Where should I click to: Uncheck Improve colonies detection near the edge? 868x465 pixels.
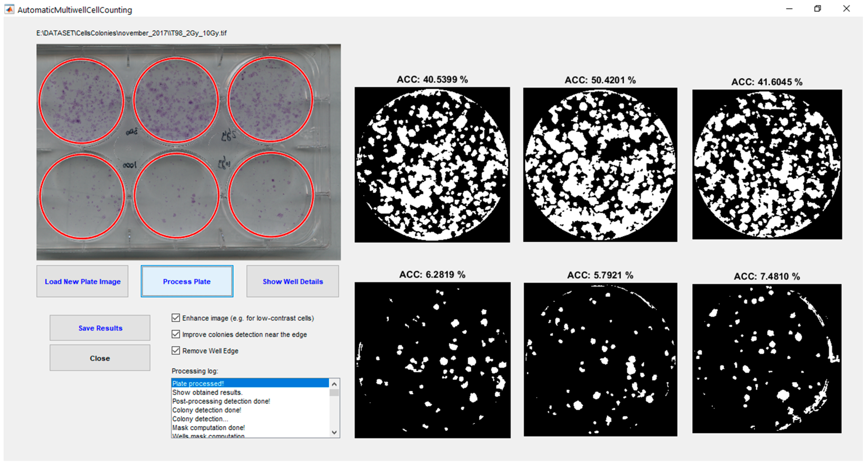tap(175, 334)
